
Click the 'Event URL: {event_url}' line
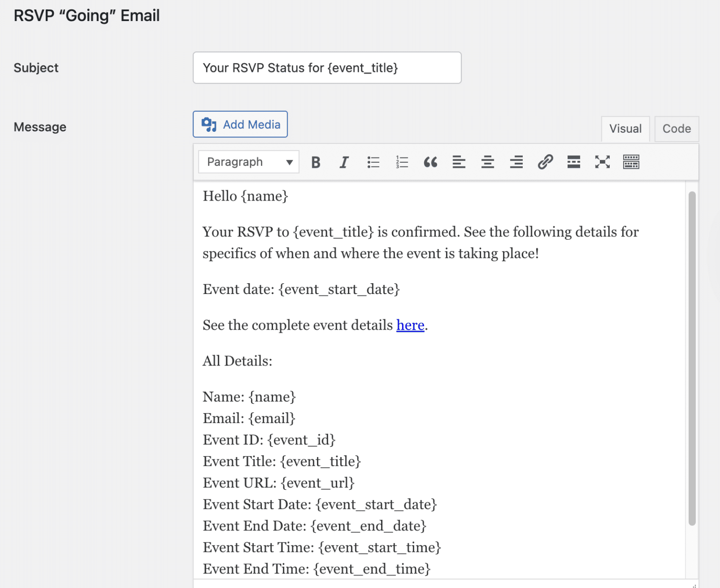pyautogui.click(x=279, y=483)
